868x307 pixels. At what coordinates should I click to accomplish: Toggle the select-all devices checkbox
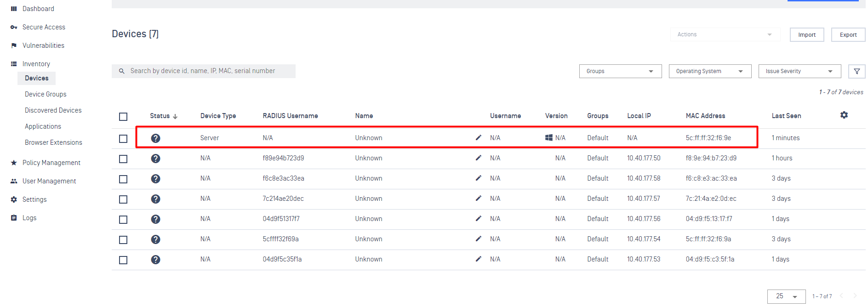pos(123,117)
